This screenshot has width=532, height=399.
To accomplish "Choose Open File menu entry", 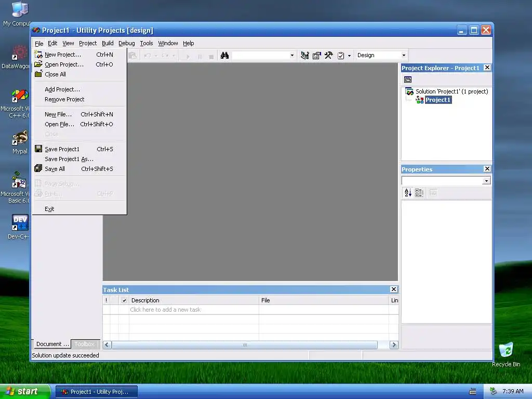I will point(79,124).
